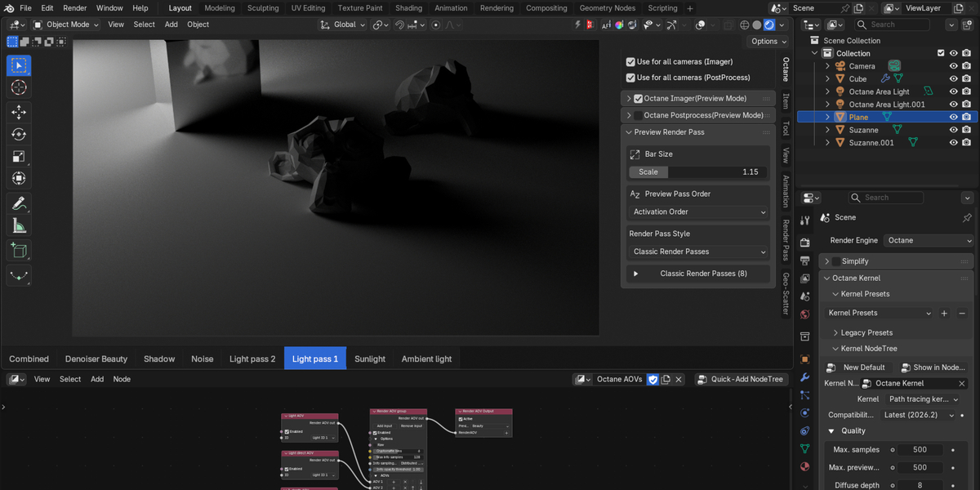Select the Move tool in the toolbar
The image size is (980, 490).
pyautogui.click(x=19, y=112)
